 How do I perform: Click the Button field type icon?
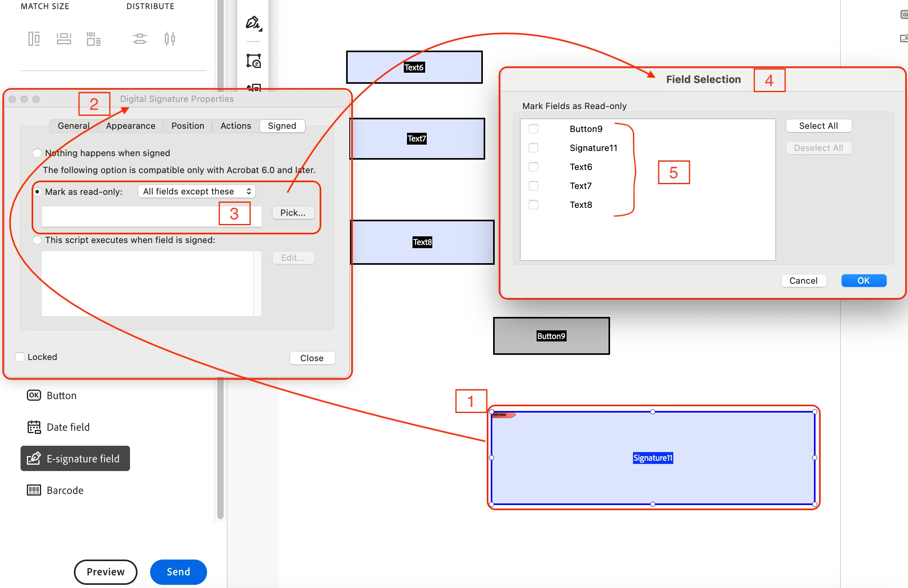34,395
